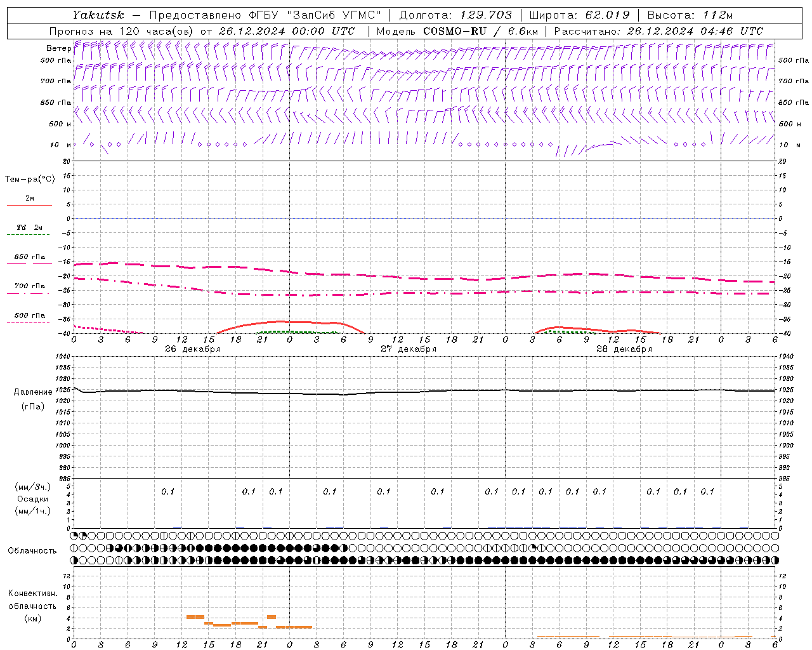Click the Облачность panel label
The width and height of the screenshot is (812, 650).
coord(32,551)
